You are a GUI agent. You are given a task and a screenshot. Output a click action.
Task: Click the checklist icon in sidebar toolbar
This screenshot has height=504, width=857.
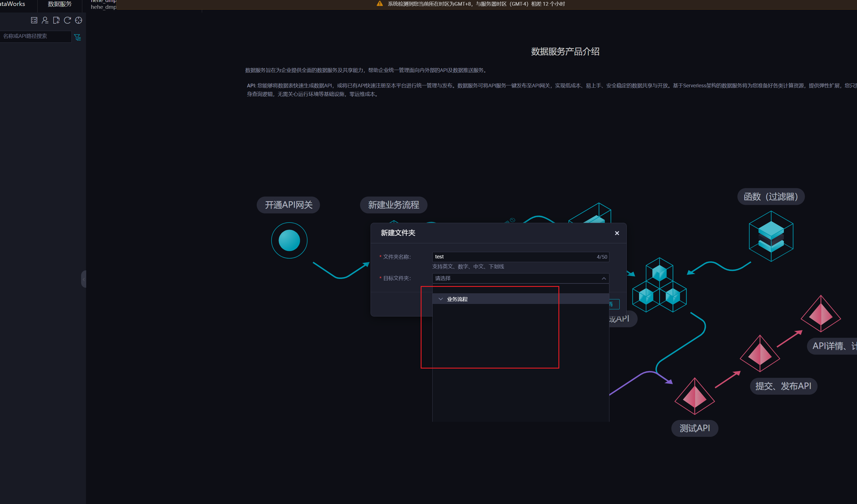(34, 20)
